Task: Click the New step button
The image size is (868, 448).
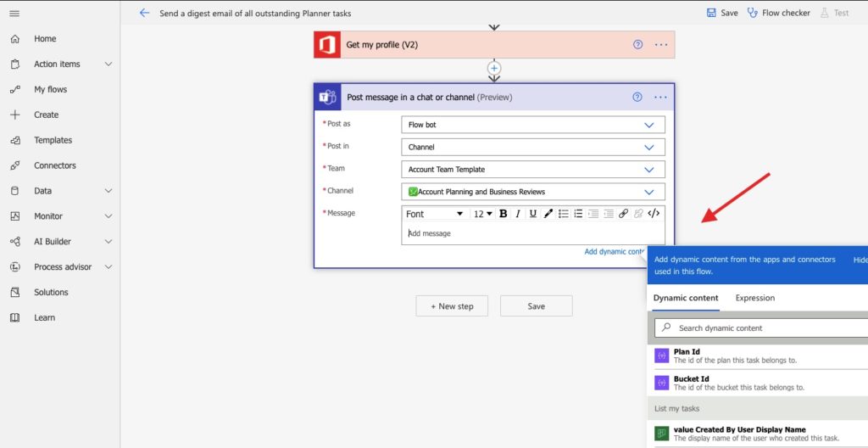Action: tap(452, 306)
